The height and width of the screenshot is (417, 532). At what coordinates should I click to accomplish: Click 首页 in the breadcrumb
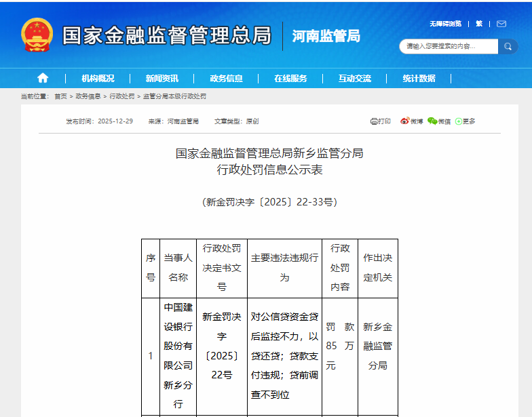[60, 97]
